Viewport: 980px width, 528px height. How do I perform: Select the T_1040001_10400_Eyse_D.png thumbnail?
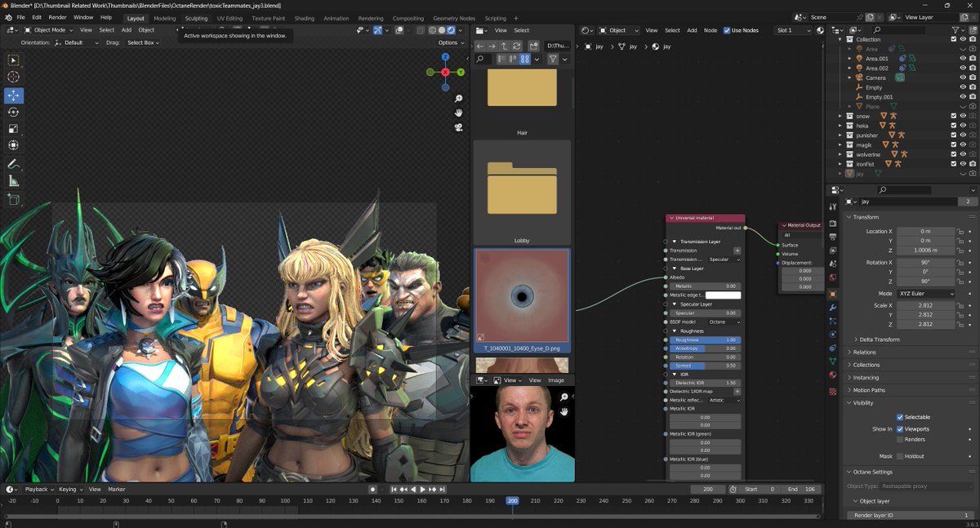point(523,301)
